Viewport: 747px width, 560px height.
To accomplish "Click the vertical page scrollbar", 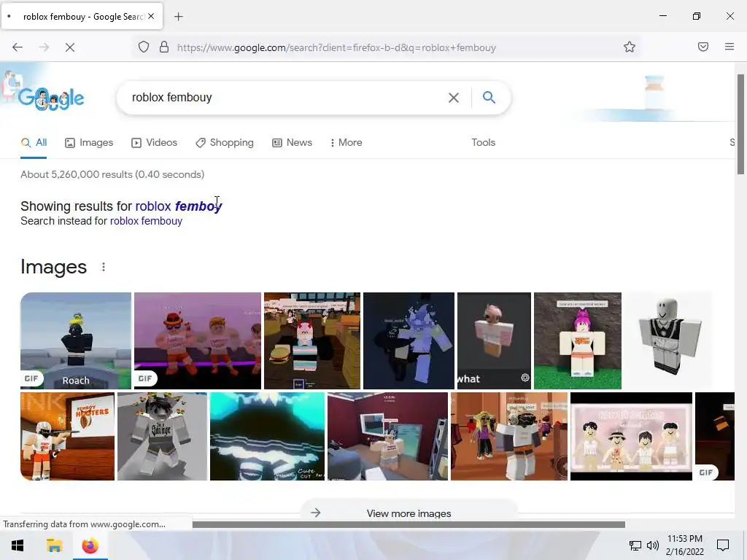I will [x=741, y=124].
